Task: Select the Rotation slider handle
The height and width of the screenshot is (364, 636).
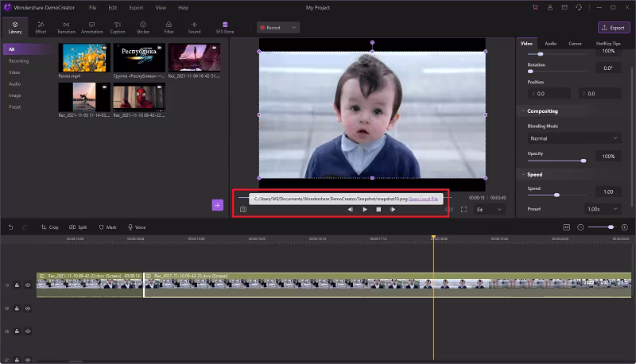Action: click(x=530, y=72)
